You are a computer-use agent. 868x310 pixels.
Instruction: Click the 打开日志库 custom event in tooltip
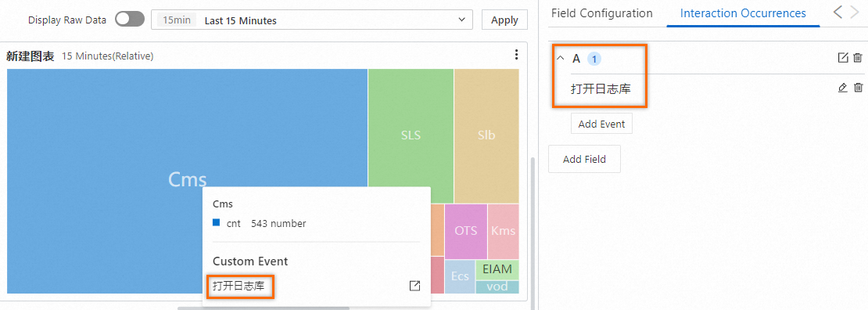point(239,287)
